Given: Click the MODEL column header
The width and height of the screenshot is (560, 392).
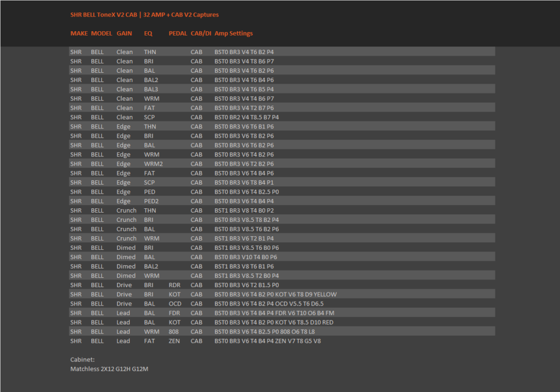Looking at the screenshot, I should click(101, 33).
